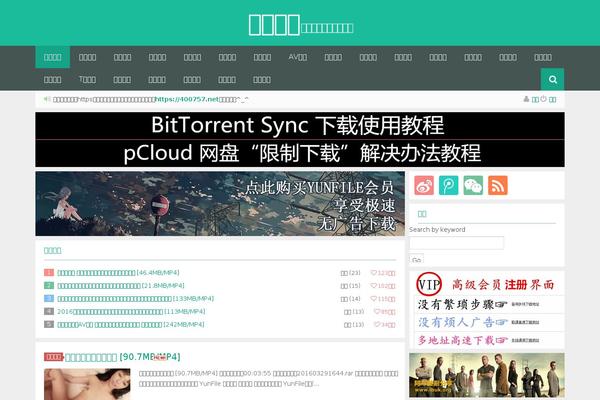Open the pCloud download limit tutorial banner
600x400 pixels.
pos(300,153)
